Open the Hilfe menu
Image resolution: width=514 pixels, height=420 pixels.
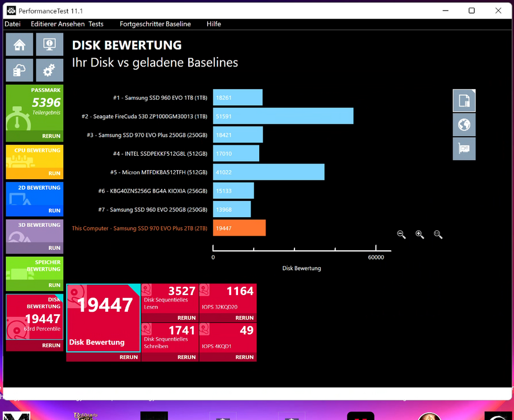[214, 24]
